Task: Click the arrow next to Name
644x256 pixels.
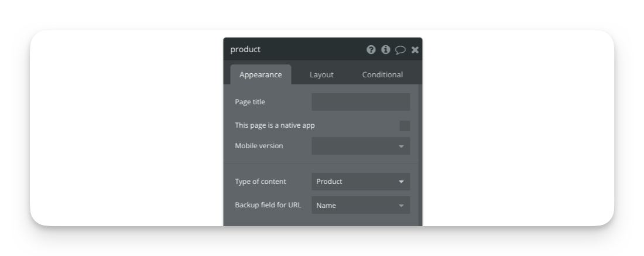Action: pyautogui.click(x=401, y=206)
